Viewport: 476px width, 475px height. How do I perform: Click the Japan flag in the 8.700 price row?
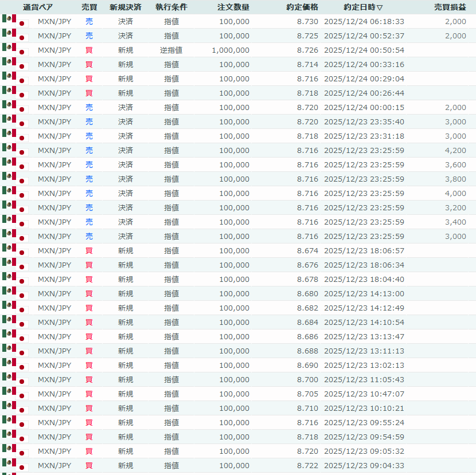[x=22, y=382]
